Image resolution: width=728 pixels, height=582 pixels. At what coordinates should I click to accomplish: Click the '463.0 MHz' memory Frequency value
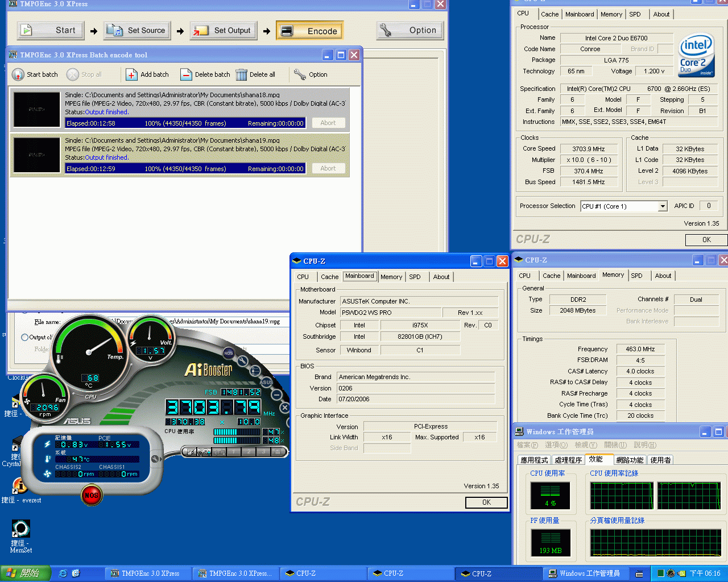(x=640, y=350)
